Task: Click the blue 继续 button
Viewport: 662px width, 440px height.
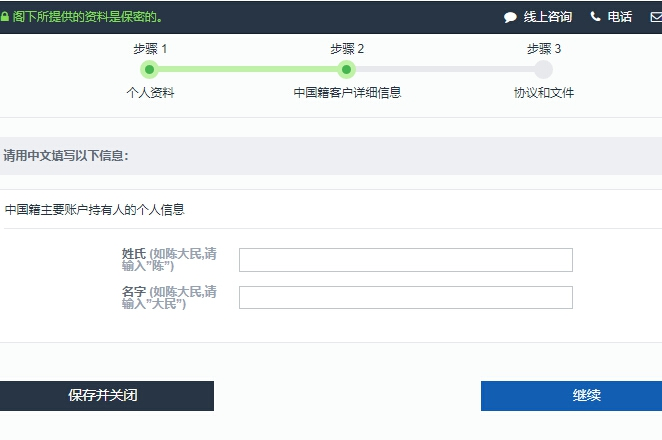Action: (x=571, y=396)
